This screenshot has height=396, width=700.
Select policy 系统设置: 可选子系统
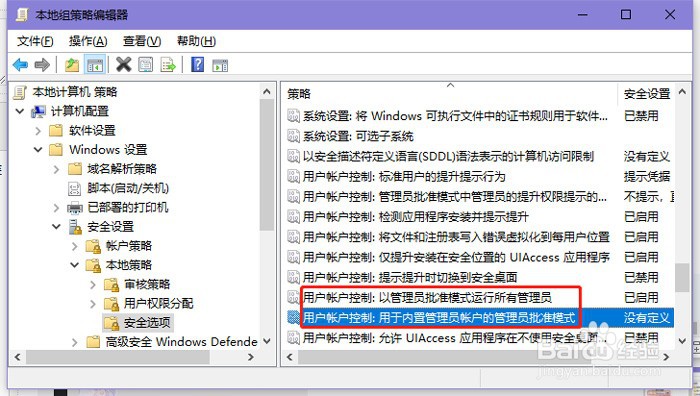[479, 136]
